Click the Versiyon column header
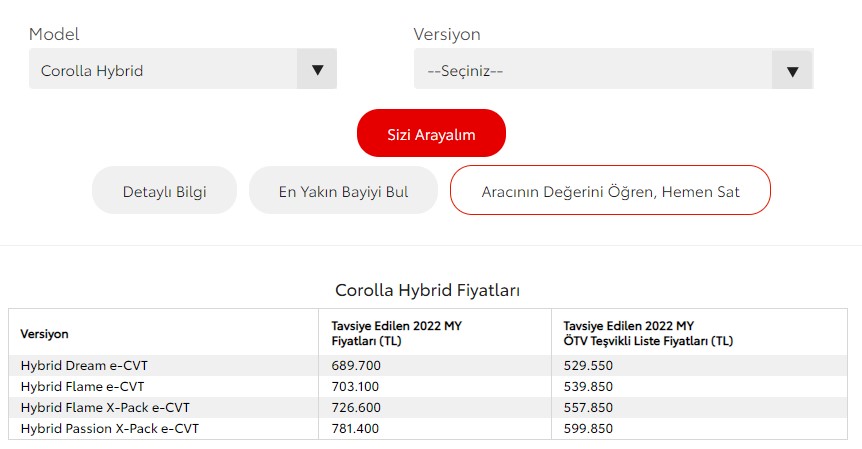Screen dimensions: 862x449 45,334
